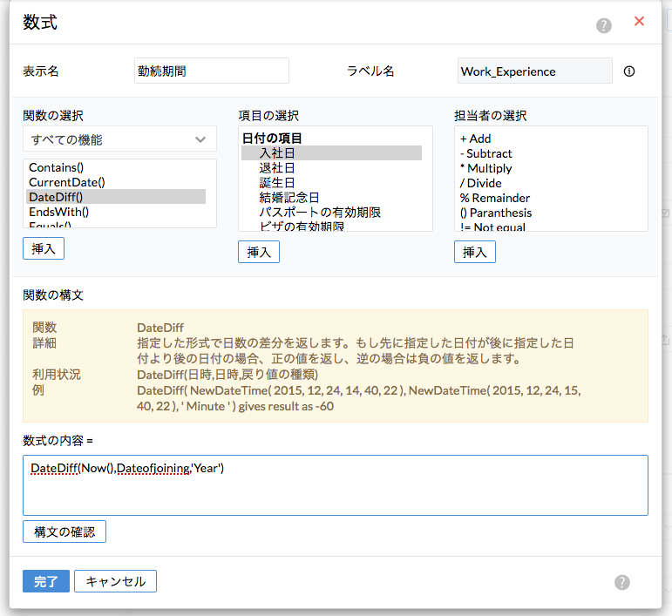
Task: Click the info icon beside Work_Experience field
Action: coord(629,71)
